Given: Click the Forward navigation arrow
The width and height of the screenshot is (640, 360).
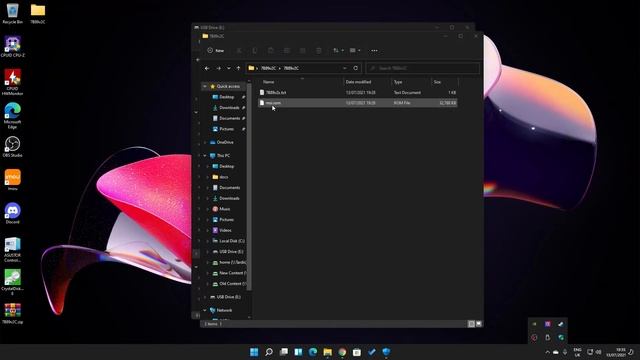Looking at the screenshot, I should [x=218, y=68].
